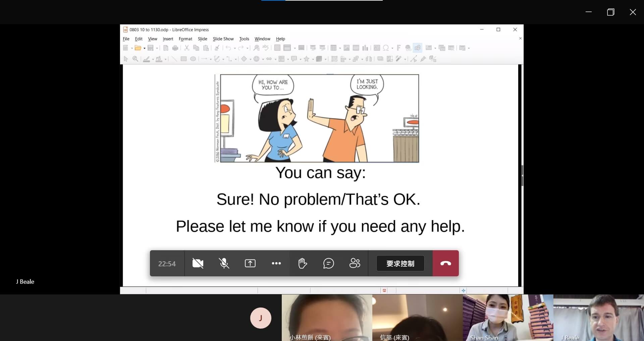
Task: Click the Undo arrow icon
Action: [x=228, y=48]
